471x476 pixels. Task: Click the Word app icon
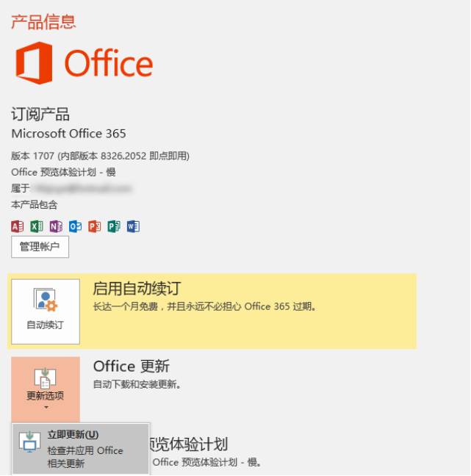pyautogui.click(x=133, y=226)
